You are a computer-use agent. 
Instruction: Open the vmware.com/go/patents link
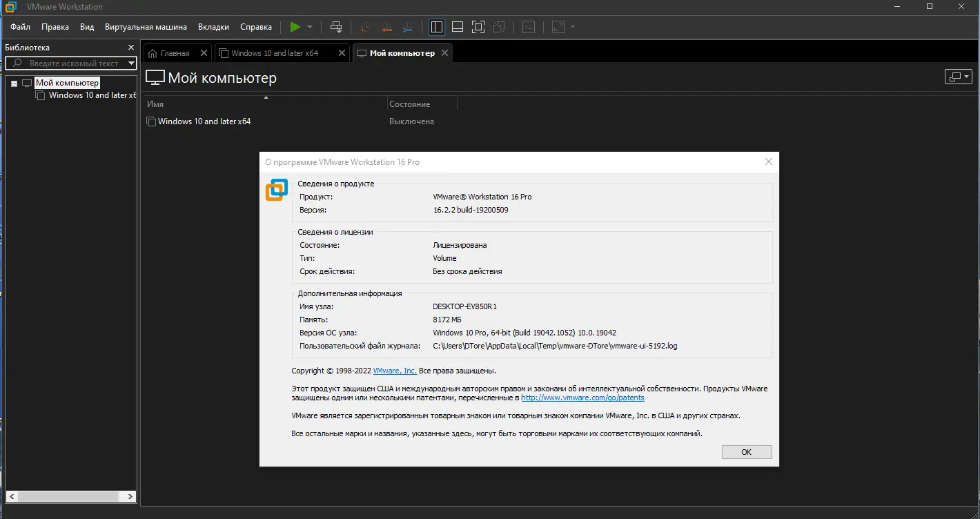coord(582,398)
